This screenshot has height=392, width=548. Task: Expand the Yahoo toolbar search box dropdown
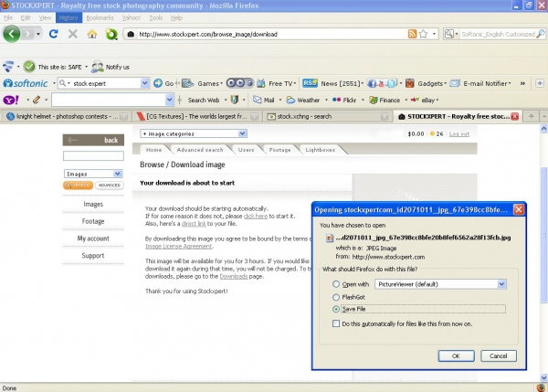tap(169, 100)
